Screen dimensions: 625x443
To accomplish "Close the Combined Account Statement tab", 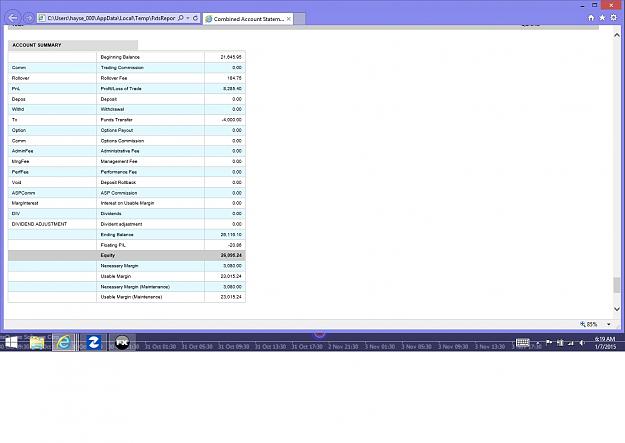I will pyautogui.click(x=289, y=19).
